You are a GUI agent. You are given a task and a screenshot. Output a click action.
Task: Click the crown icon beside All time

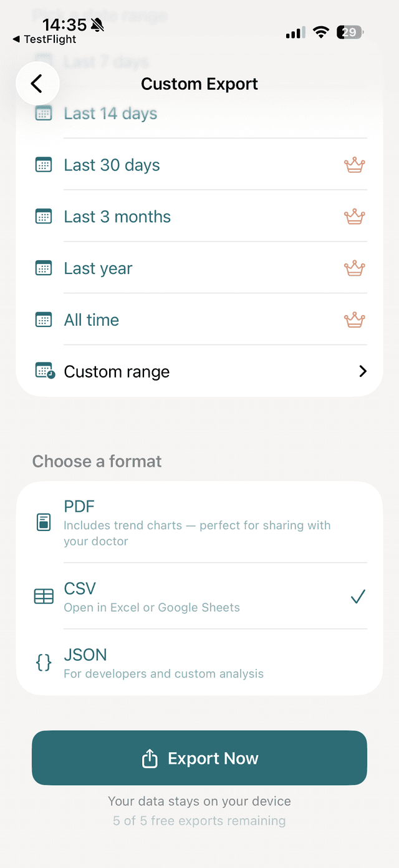(x=354, y=319)
